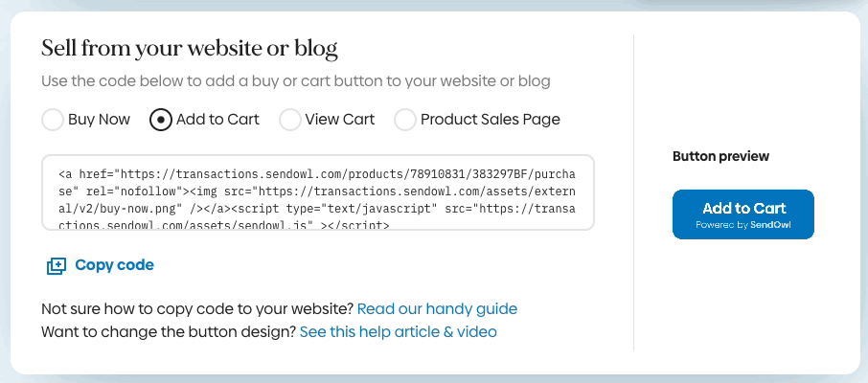Click Powered by SendOwl text in preview
Image resolution: width=868 pixels, height=383 pixels.
tap(743, 225)
